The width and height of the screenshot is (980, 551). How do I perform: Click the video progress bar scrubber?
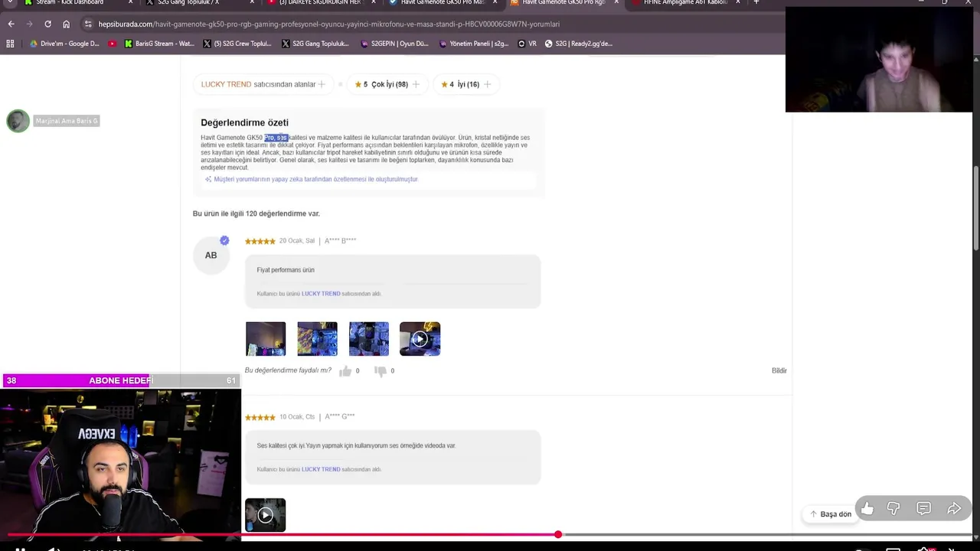[558, 534]
